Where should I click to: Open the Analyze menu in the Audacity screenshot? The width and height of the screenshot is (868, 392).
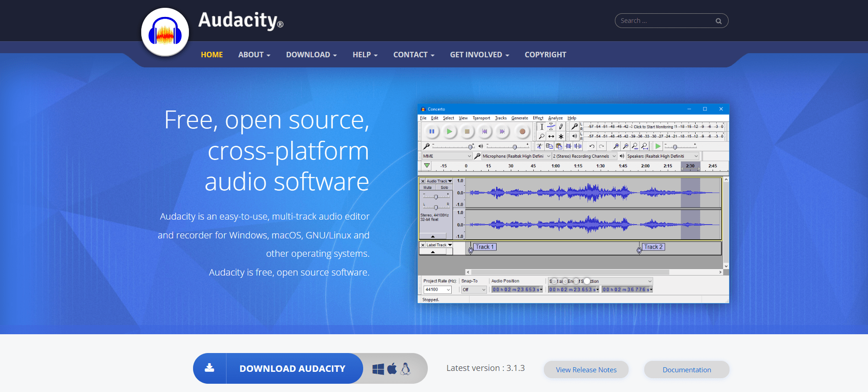pos(555,118)
